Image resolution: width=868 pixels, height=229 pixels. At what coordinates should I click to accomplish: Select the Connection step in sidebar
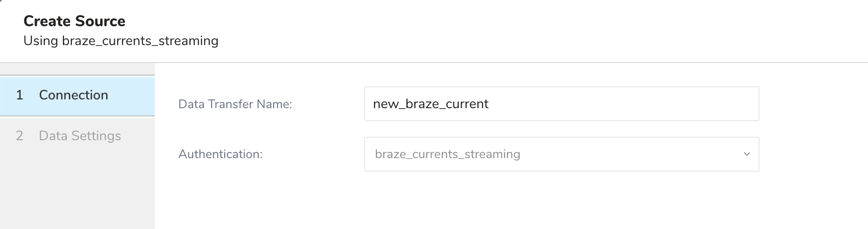pyautogui.click(x=77, y=96)
